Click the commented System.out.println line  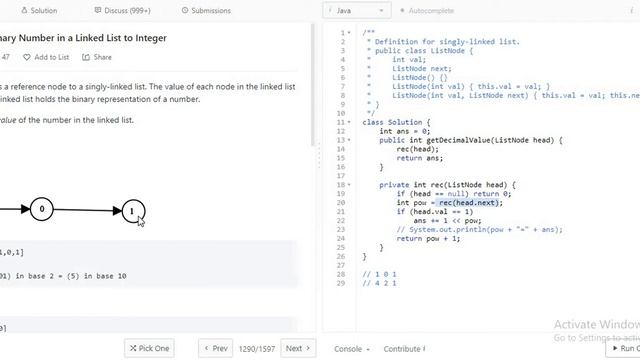[480, 230]
